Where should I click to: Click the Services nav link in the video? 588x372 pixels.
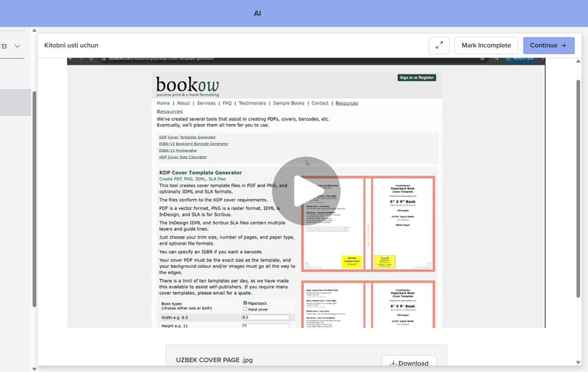206,103
